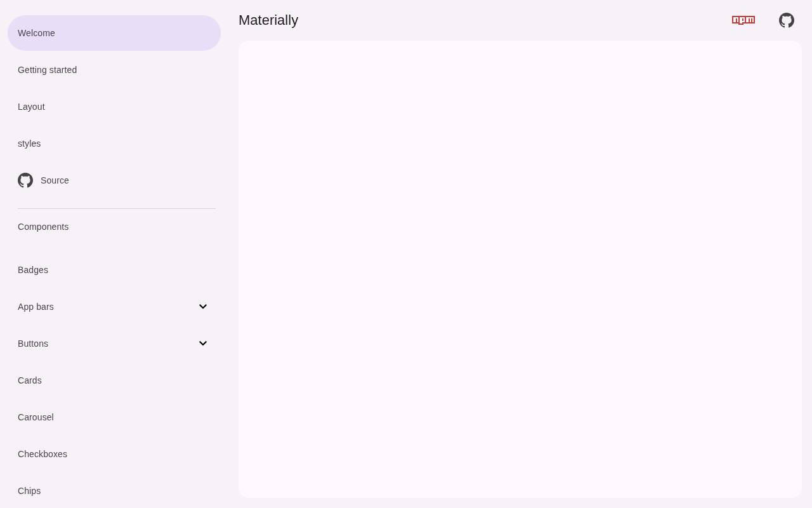This screenshot has height=508, width=812.
Task: Click the GitHub icon beside Source
Action: pyautogui.click(x=25, y=180)
